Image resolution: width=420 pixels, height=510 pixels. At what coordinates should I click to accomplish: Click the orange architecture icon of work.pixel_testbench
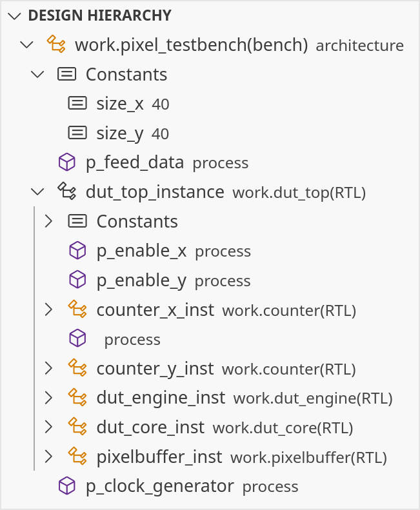click(57, 44)
